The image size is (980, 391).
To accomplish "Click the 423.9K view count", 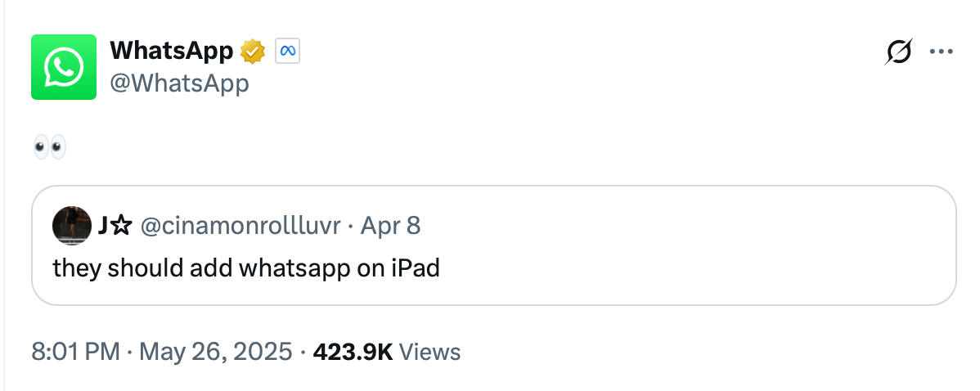I will click(x=353, y=352).
